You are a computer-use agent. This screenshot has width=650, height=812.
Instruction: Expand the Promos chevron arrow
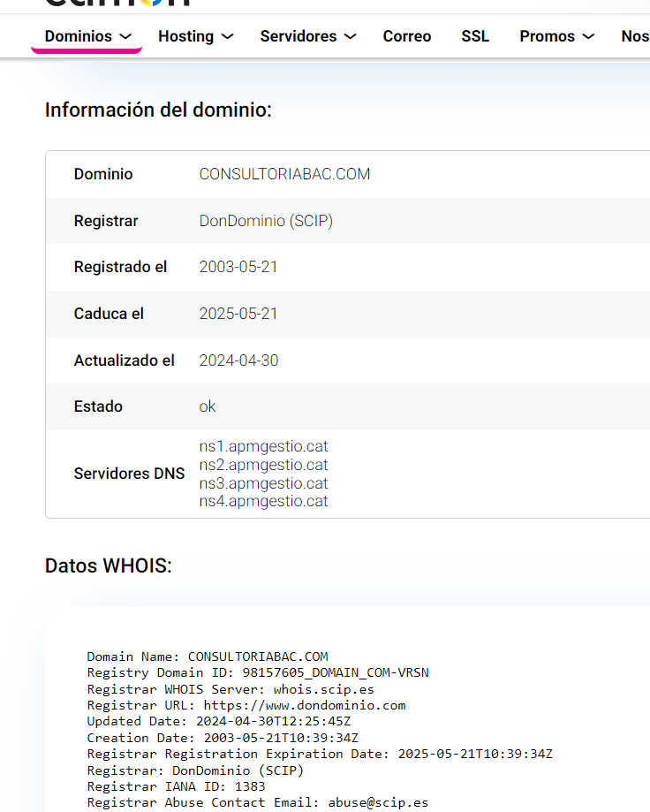(588, 37)
